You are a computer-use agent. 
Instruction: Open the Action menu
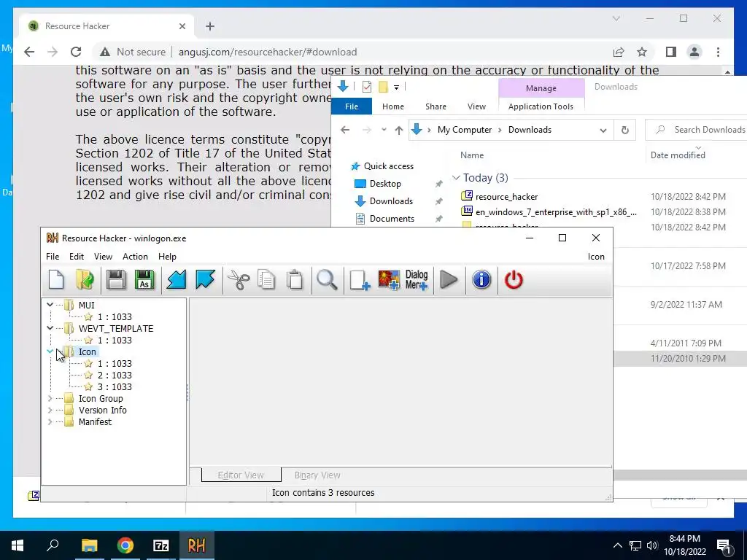click(135, 256)
